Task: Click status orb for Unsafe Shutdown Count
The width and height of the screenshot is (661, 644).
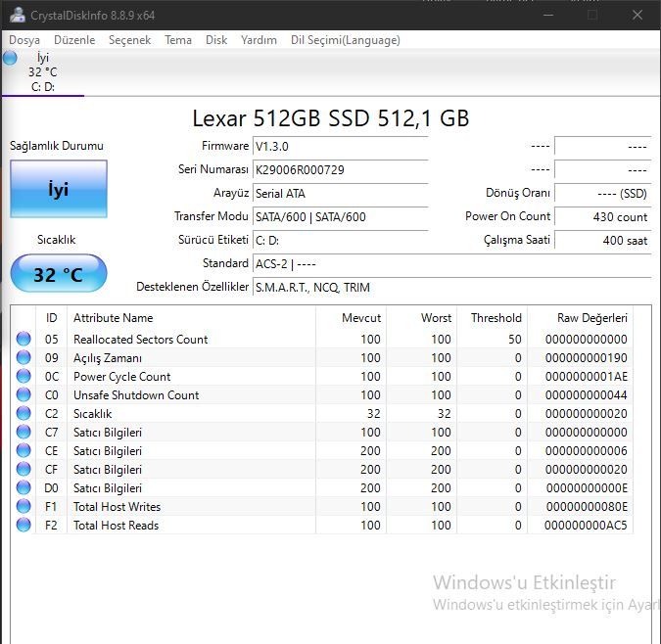Action: 24,394
